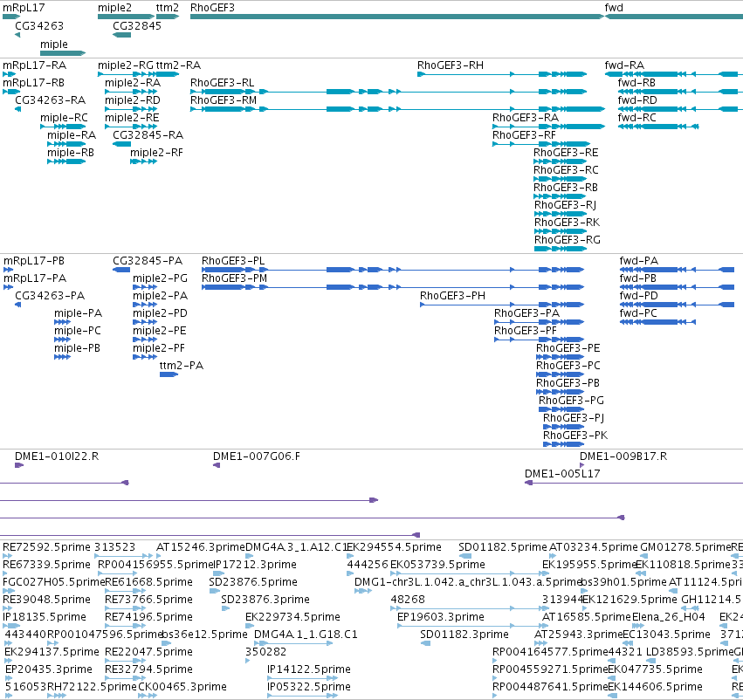Open the RE72592.5prime EST
Viewport: 743px width, 700px height.
[7, 556]
